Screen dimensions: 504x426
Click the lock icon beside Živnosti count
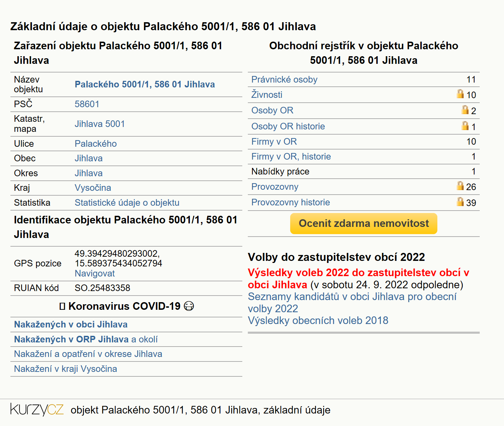pyautogui.click(x=460, y=94)
